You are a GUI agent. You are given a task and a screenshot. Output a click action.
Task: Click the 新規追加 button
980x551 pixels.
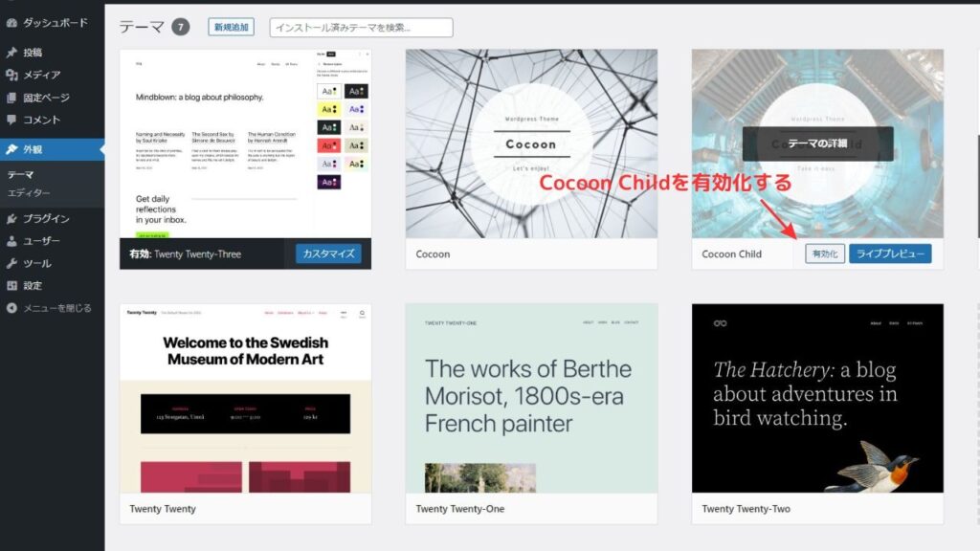[232, 27]
